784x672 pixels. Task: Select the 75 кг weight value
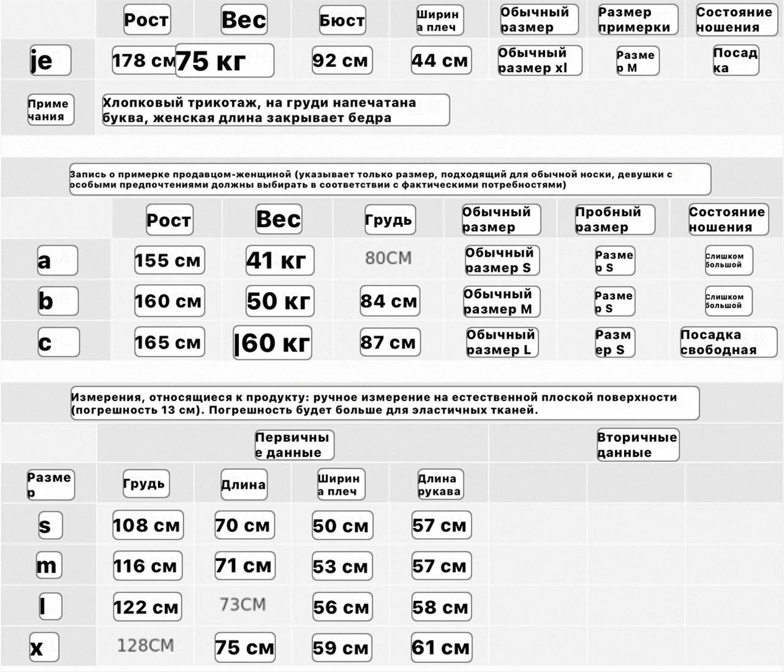[x=224, y=61]
